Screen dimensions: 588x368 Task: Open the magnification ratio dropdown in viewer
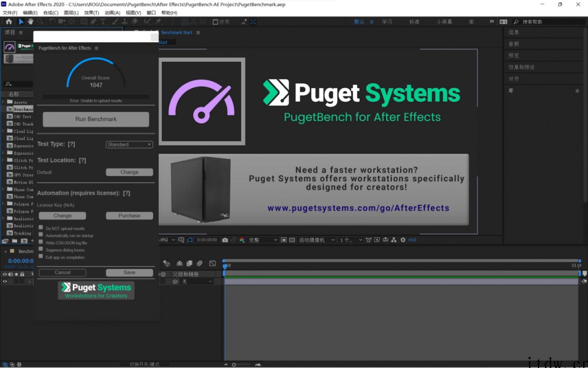167,240
